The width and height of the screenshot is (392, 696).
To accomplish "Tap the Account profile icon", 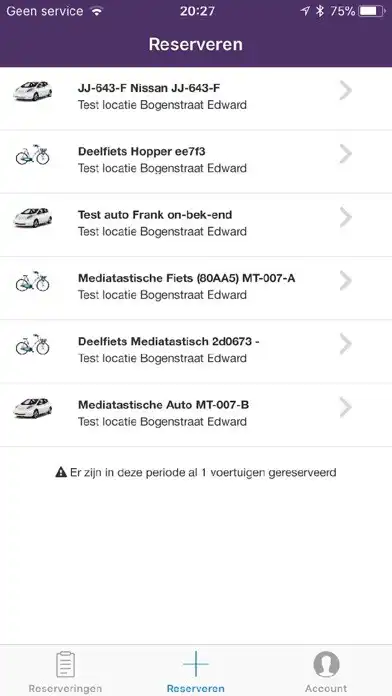I will (326, 664).
